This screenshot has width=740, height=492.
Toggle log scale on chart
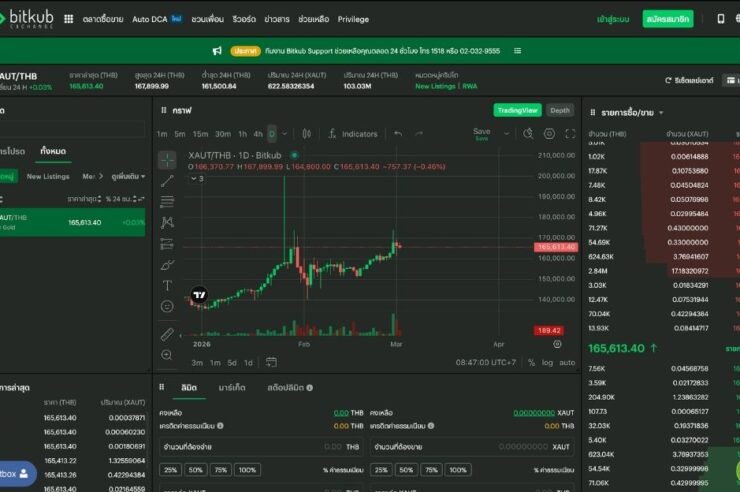[x=547, y=362]
